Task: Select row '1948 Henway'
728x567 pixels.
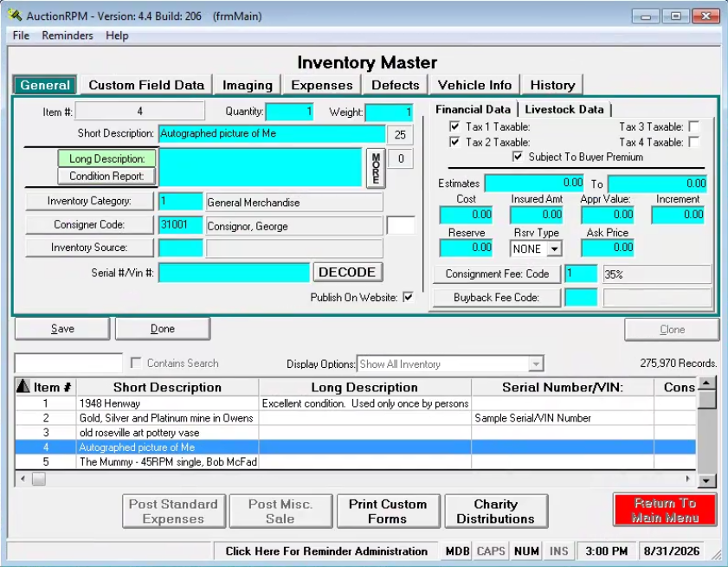Action: [355, 403]
